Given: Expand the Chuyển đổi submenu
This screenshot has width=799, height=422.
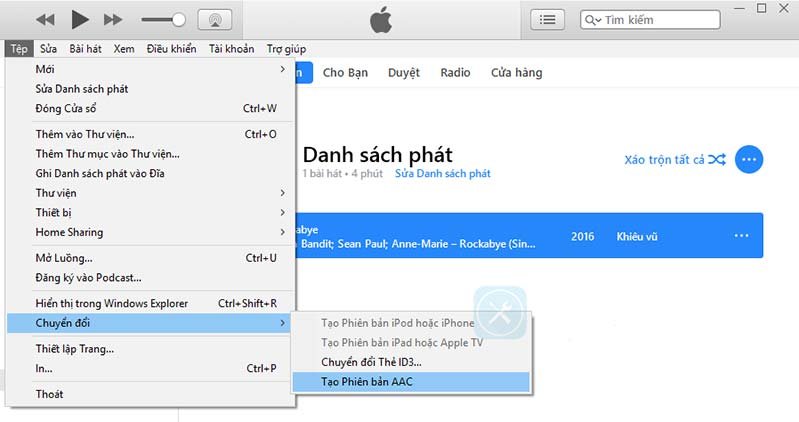Looking at the screenshot, I should point(148,323).
